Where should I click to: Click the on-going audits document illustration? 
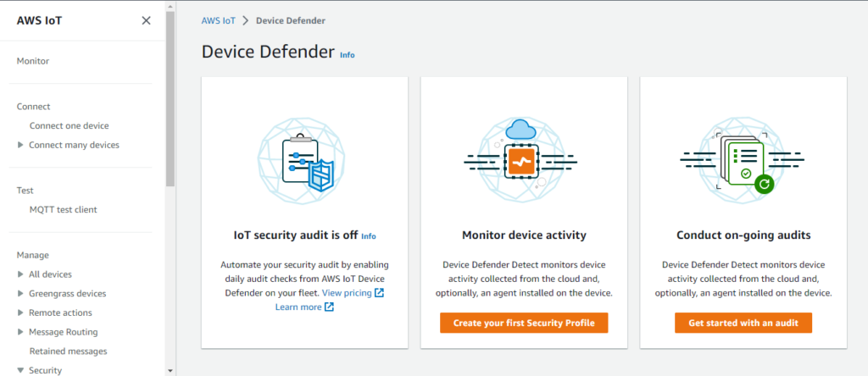tap(742, 160)
